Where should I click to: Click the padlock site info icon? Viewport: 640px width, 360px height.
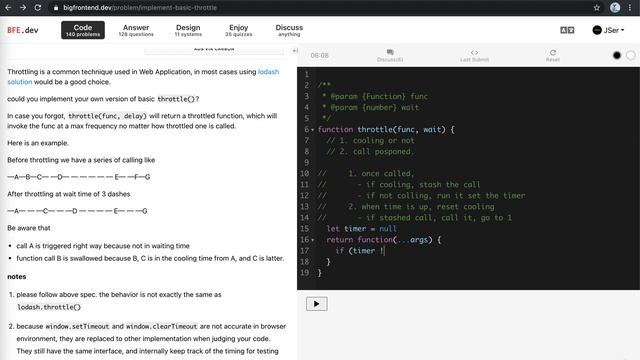(56, 8)
